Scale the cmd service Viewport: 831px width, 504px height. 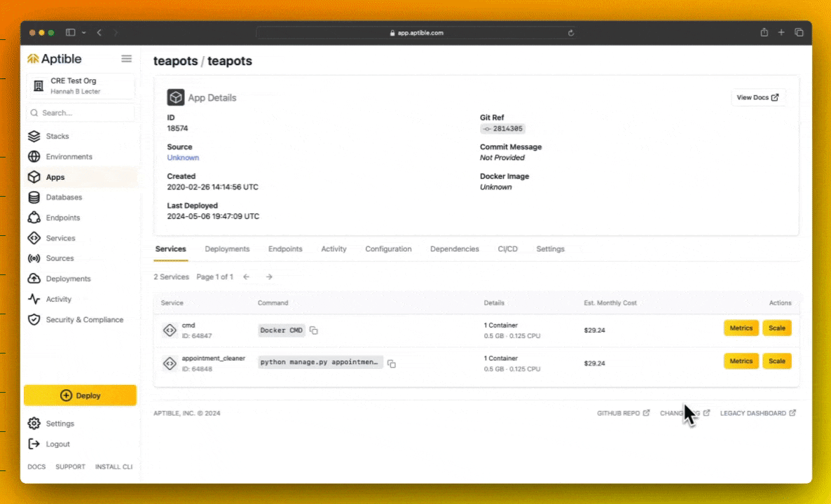tap(776, 328)
